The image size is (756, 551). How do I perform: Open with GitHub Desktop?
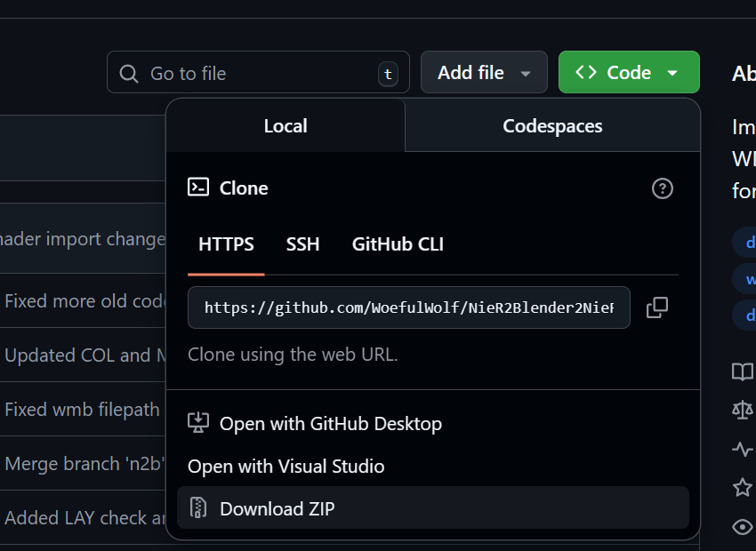pyautogui.click(x=330, y=424)
